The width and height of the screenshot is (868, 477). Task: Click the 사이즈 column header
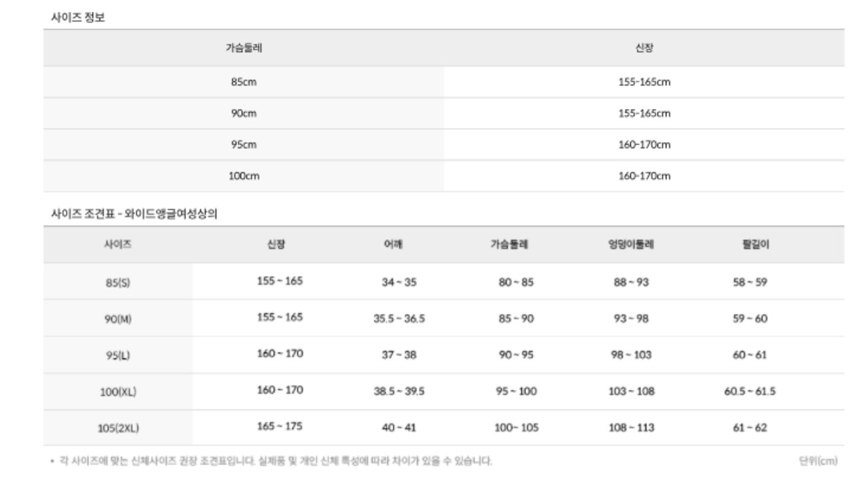pyautogui.click(x=118, y=245)
